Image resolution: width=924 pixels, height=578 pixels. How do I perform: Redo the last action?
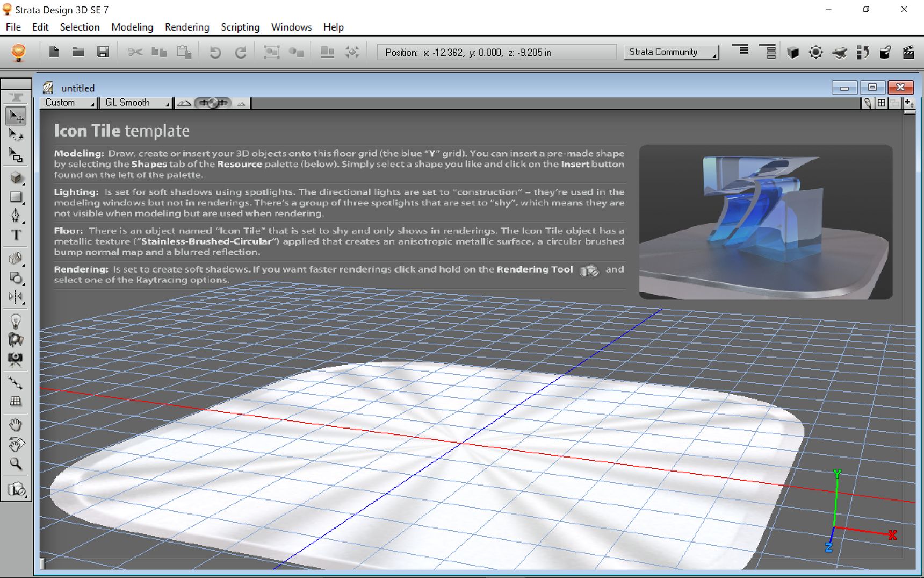(x=241, y=52)
